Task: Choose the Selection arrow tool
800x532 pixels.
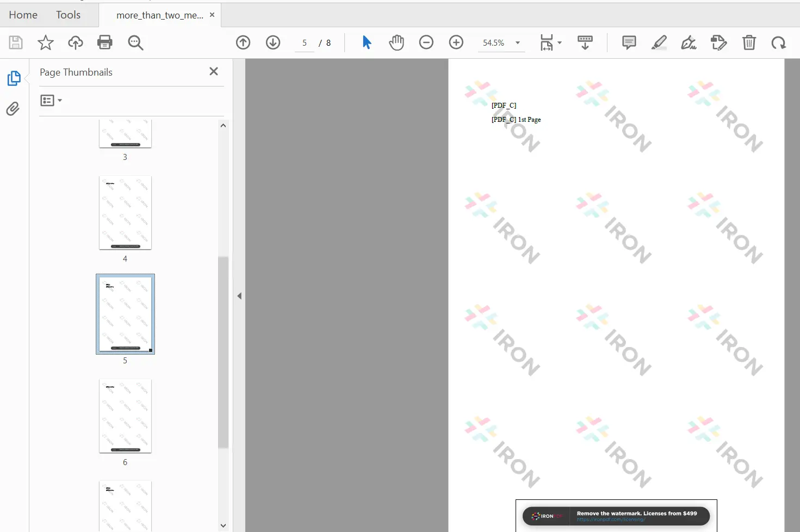Action: [367, 42]
